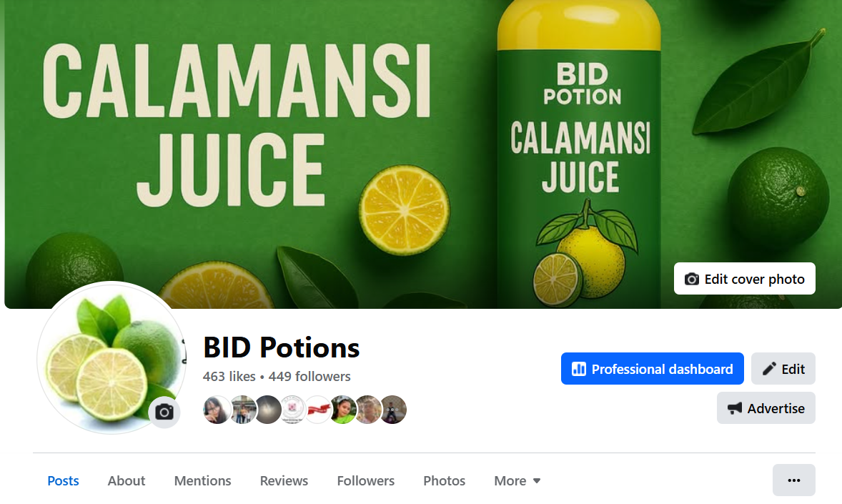Open the three-dots options menu
The width and height of the screenshot is (842, 504).
[793, 480]
